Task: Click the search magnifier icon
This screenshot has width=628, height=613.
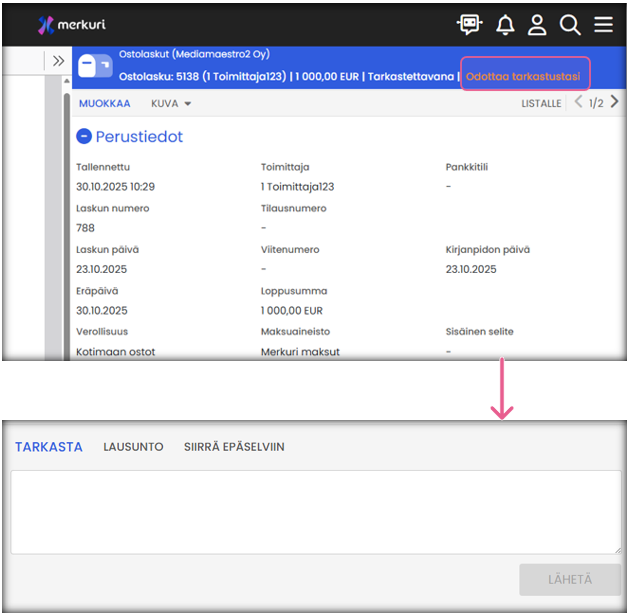Action: tap(570, 25)
